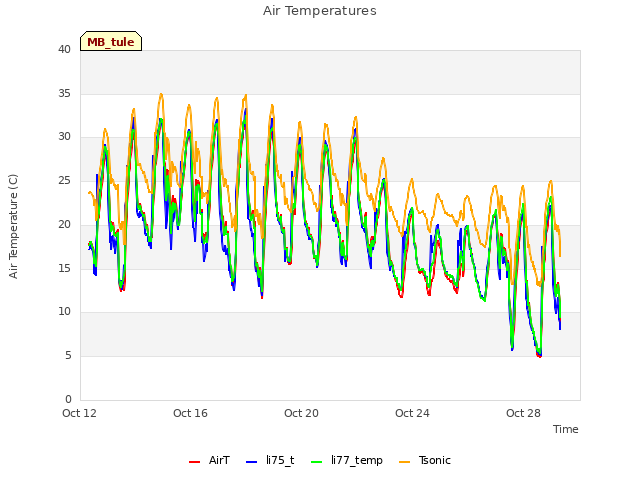Screen dimensions: 640x480
Task: Click the 30 y-axis tick label
Action: click(x=64, y=137)
